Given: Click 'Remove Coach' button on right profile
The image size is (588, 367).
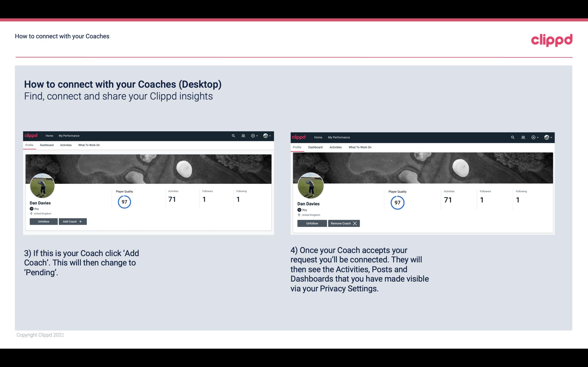Looking at the screenshot, I should coord(344,223).
